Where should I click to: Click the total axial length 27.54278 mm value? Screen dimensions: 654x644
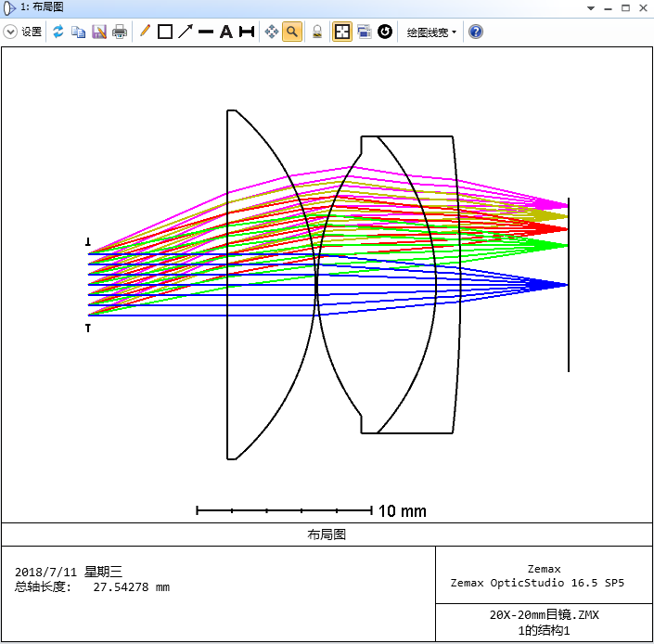132,586
